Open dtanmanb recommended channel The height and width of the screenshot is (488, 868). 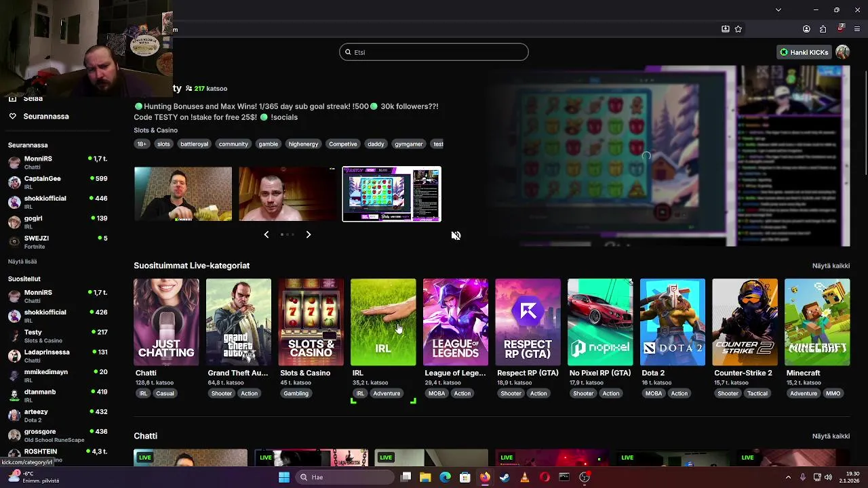coord(57,395)
